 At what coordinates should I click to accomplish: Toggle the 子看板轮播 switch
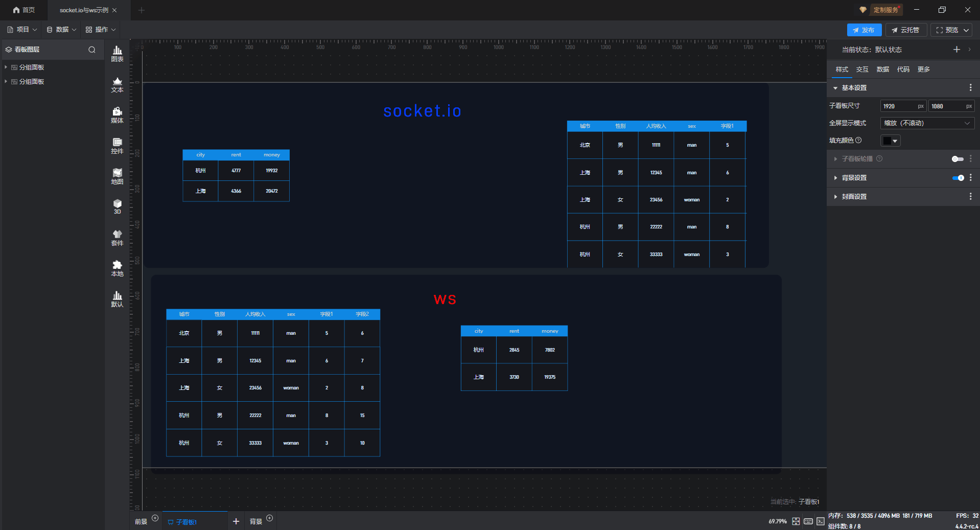957,159
